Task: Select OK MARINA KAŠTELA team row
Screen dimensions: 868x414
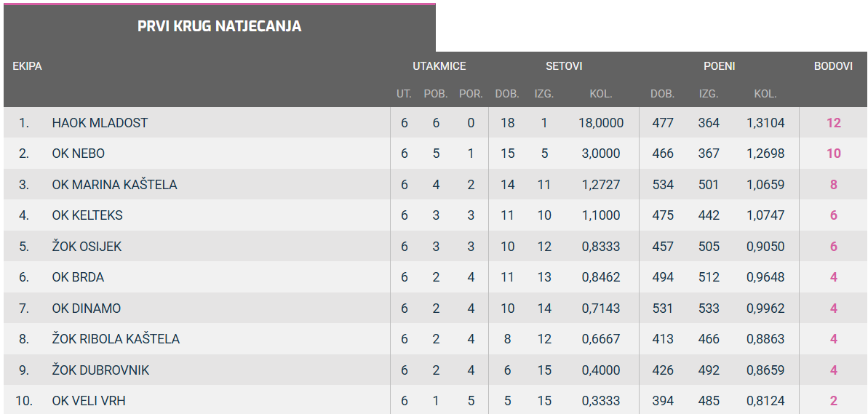Action: pyautogui.click(x=114, y=185)
